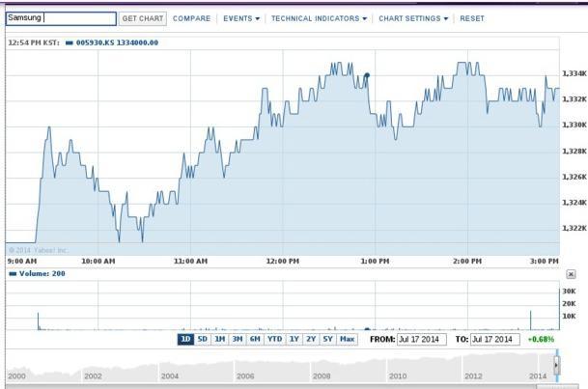Image resolution: width=588 pixels, height=389 pixels.
Task: Open the COMPARE option
Action: pyautogui.click(x=191, y=18)
